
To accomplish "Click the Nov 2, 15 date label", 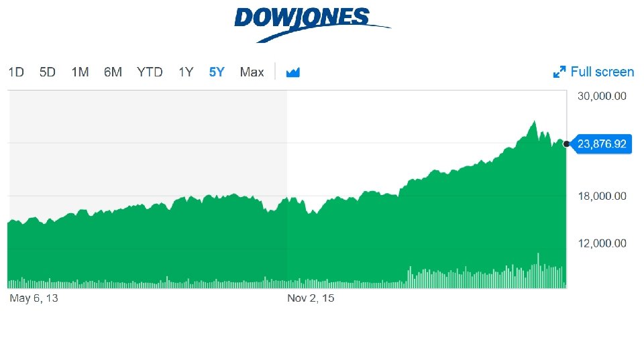I will (311, 298).
